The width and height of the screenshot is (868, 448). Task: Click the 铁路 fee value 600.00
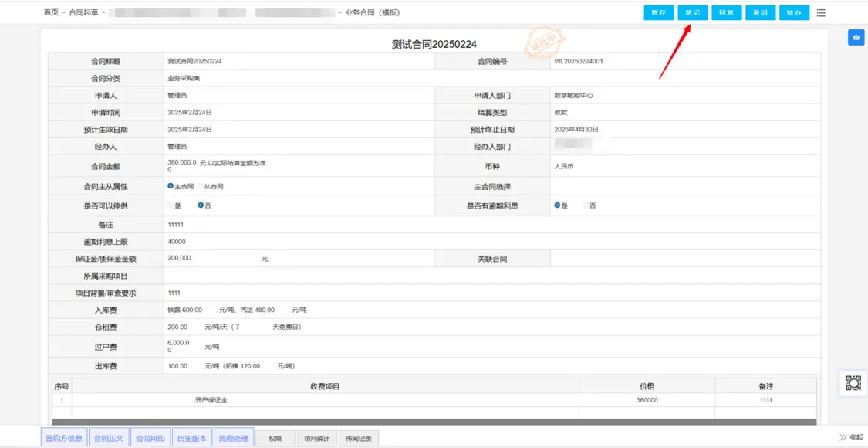point(192,310)
